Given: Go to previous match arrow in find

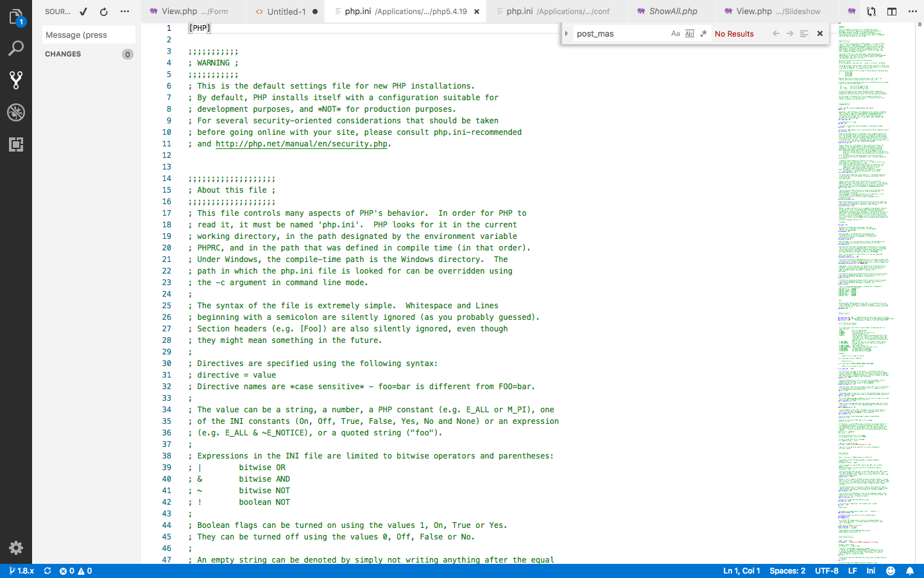Looking at the screenshot, I should 776,33.
